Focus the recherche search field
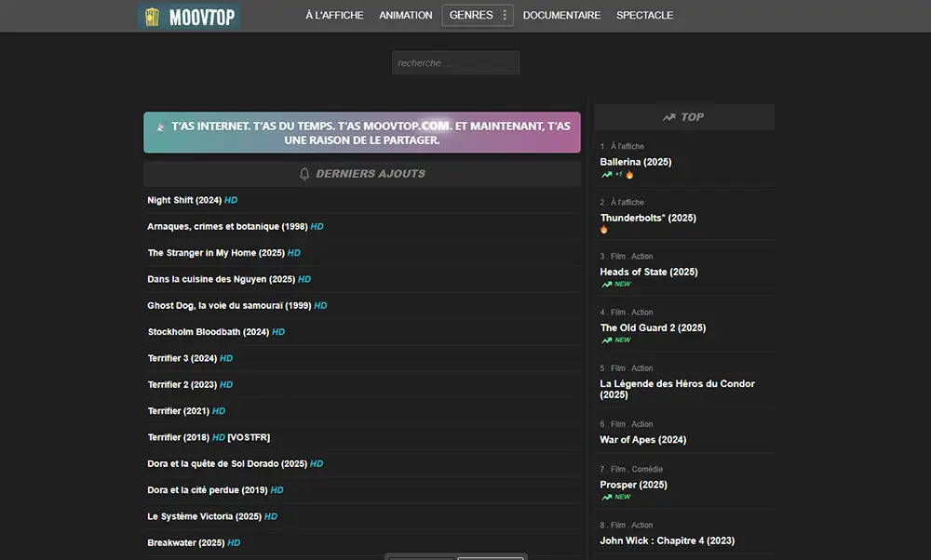931x560 pixels. point(455,63)
